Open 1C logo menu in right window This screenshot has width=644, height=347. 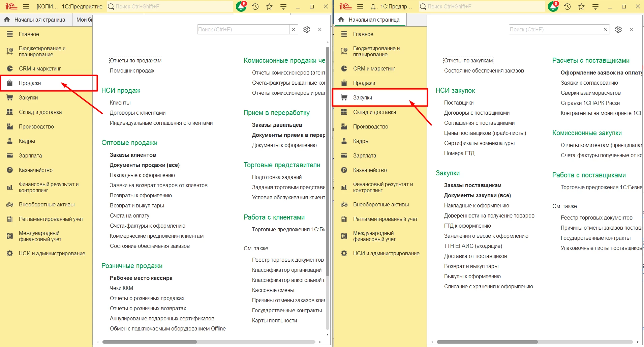[x=345, y=6]
